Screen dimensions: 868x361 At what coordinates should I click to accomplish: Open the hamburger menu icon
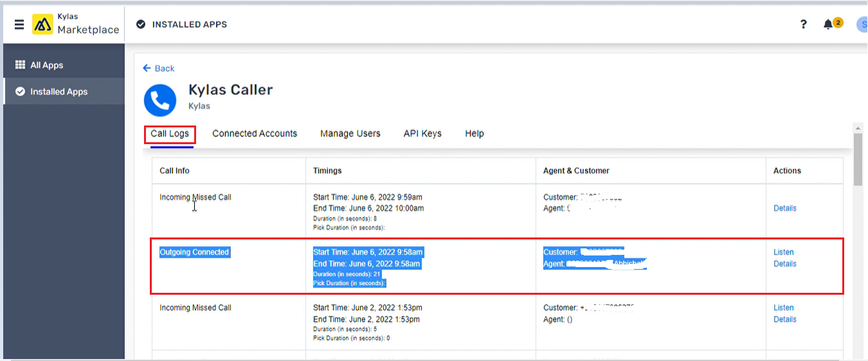point(19,24)
